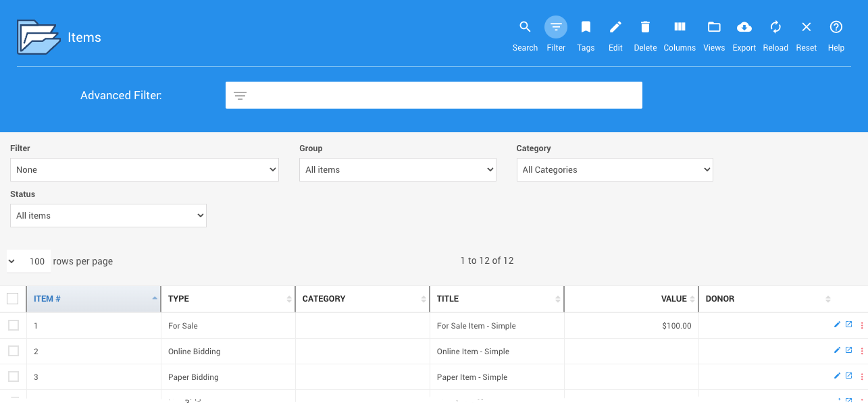Open item 2 in new window icon
868x419 pixels.
(x=849, y=350)
